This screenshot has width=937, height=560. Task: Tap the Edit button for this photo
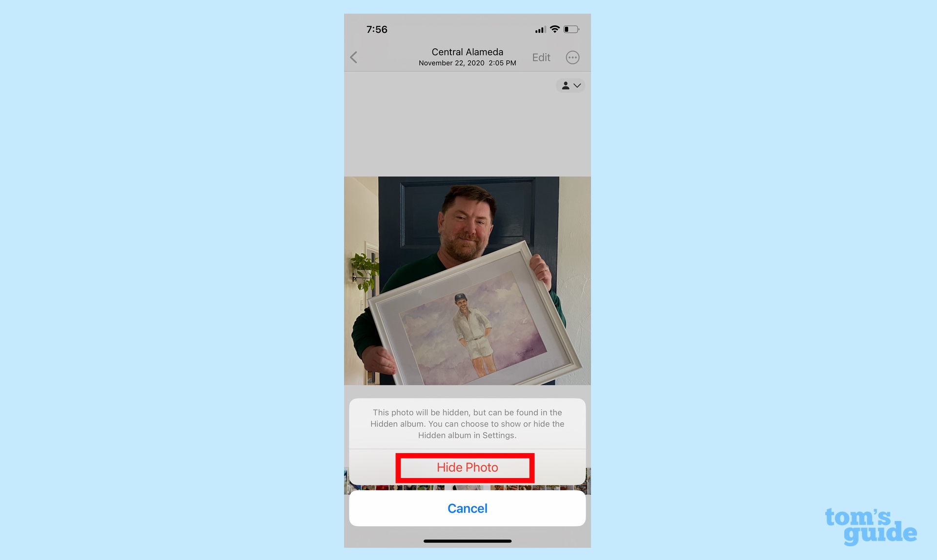click(542, 57)
